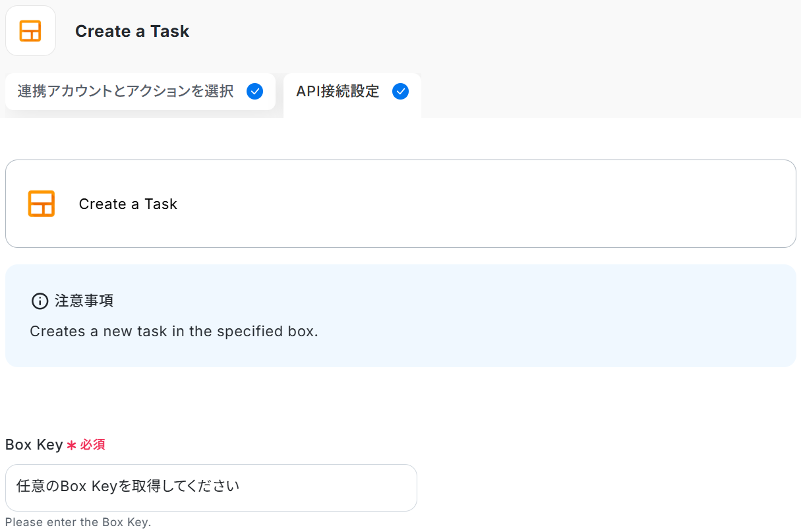
Task: Focus the Box Key input field
Action: (330, 488)
